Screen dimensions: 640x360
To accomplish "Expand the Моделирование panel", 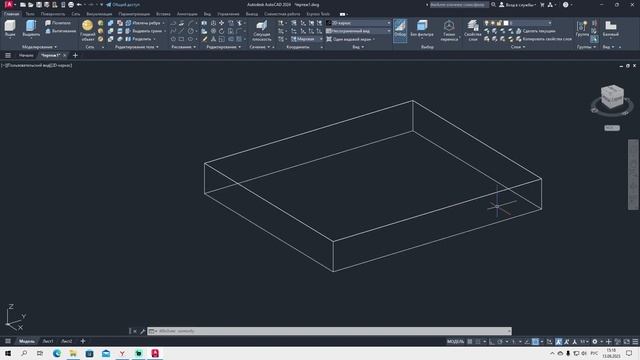I will [39, 47].
